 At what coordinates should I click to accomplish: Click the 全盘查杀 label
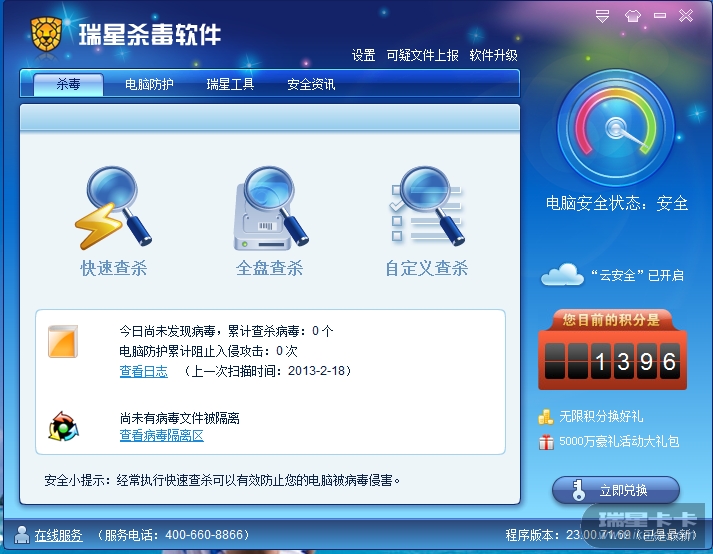[x=270, y=268]
